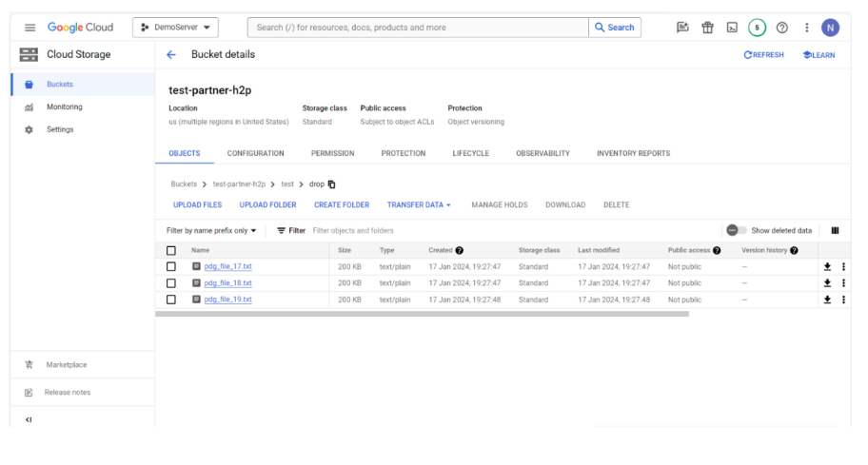
Task: Open the pdg_file_18.txt file link
Action: 227,283
